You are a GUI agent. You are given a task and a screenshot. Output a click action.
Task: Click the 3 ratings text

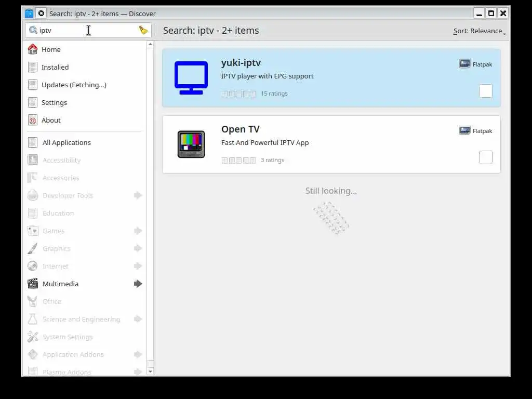point(272,160)
